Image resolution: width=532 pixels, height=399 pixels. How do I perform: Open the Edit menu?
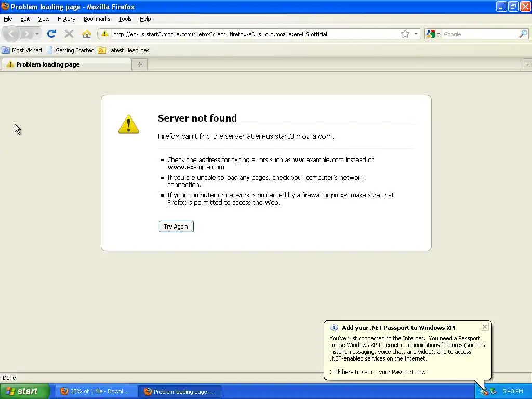point(25,19)
